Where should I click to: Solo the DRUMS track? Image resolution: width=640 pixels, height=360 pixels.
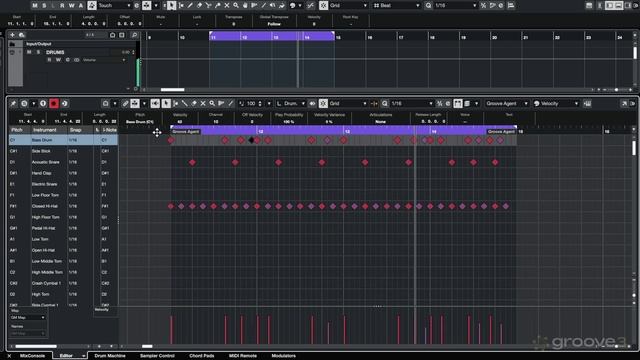pos(38,52)
